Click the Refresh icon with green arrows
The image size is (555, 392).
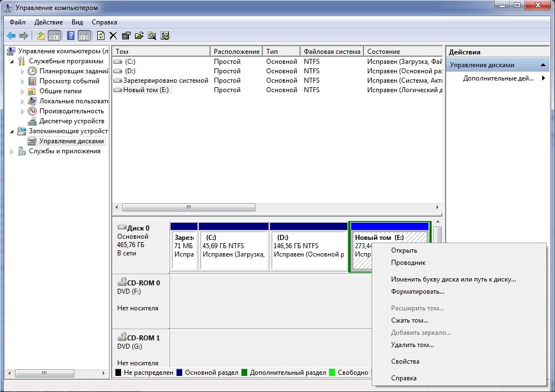(x=101, y=36)
